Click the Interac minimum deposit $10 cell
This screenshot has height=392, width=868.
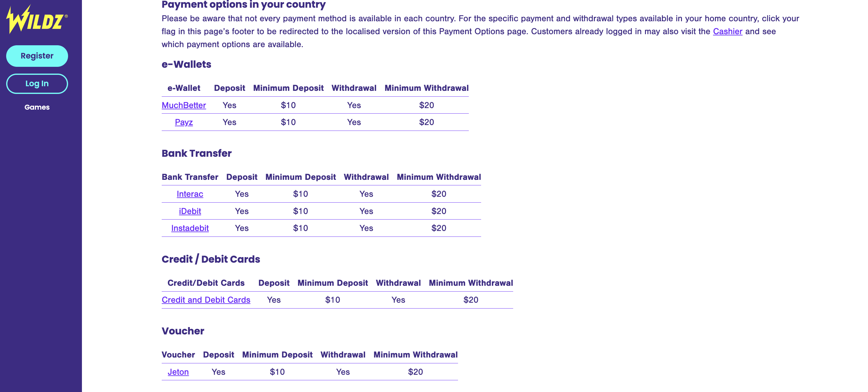(300, 194)
